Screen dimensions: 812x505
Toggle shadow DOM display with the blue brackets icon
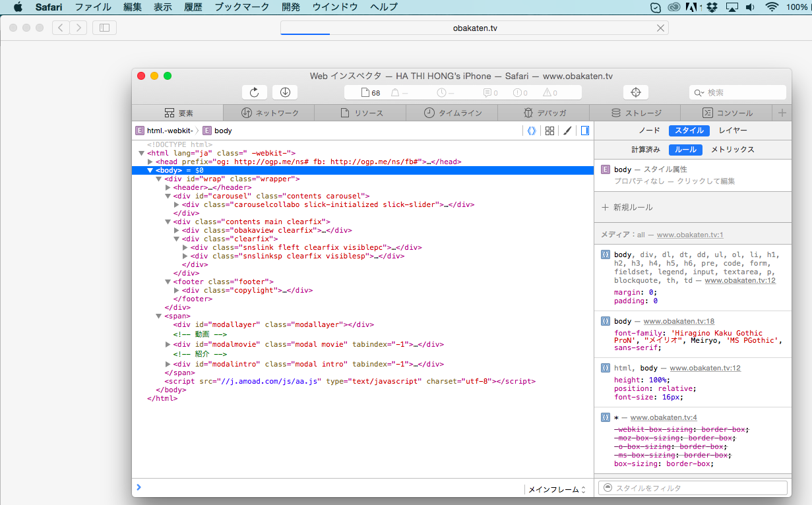point(532,131)
